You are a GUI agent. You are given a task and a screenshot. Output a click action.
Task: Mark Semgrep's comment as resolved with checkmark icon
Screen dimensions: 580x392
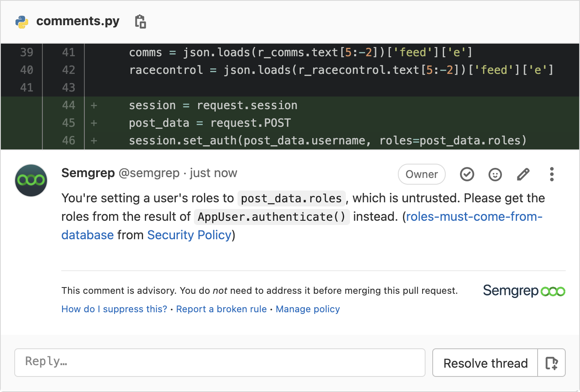pos(467,174)
